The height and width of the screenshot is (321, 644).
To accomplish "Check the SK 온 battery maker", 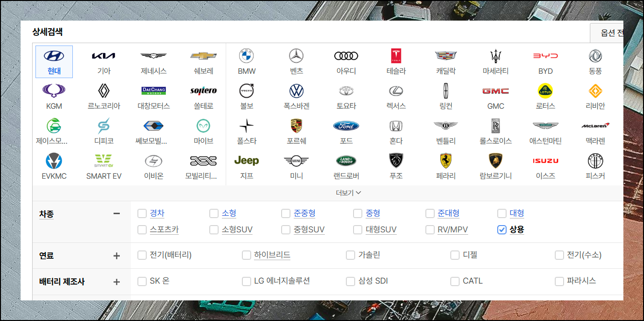I will pyautogui.click(x=142, y=281).
